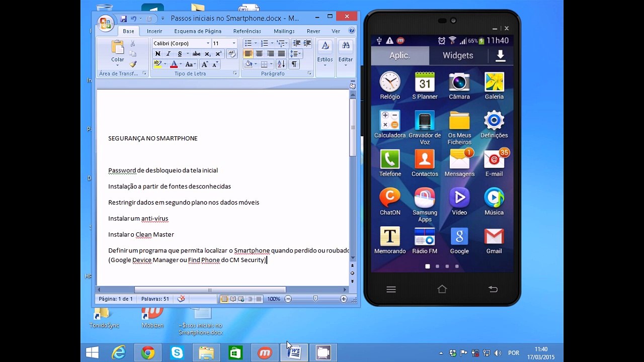Open the Mailings ribbon tab
Image resolution: width=644 pixels, height=362 pixels.
coord(284,31)
